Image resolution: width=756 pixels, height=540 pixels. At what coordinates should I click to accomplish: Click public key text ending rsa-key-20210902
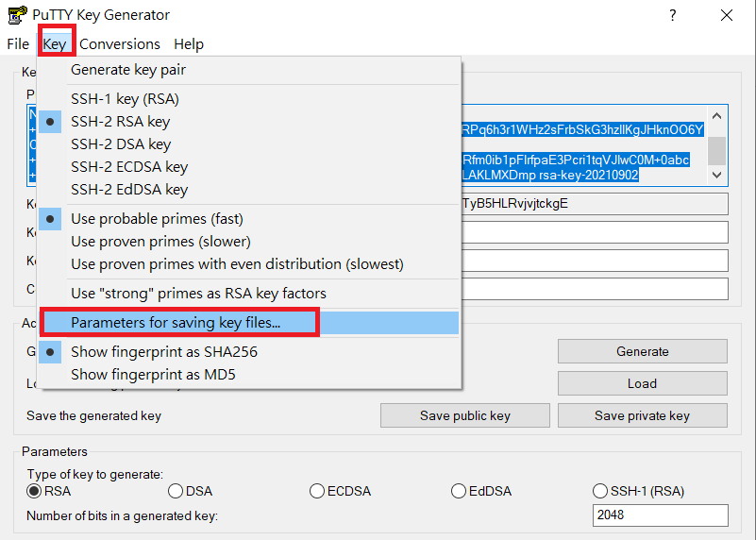pyautogui.click(x=550, y=175)
